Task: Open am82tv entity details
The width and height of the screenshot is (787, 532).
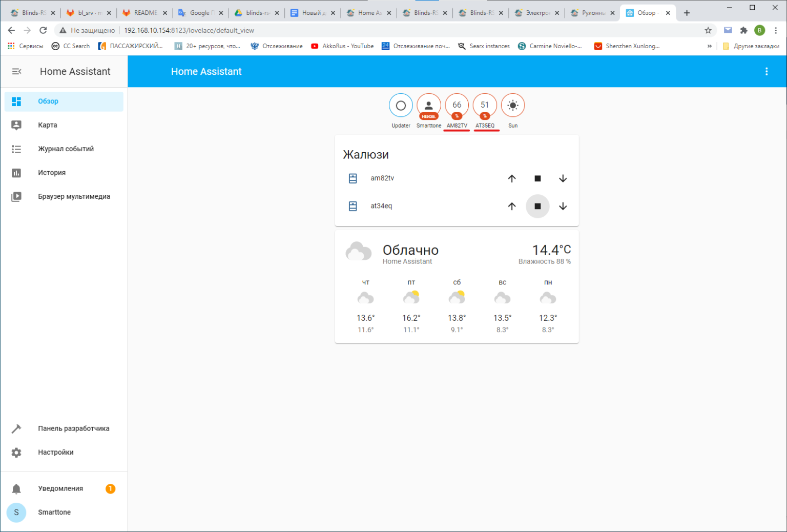Action: [382, 178]
